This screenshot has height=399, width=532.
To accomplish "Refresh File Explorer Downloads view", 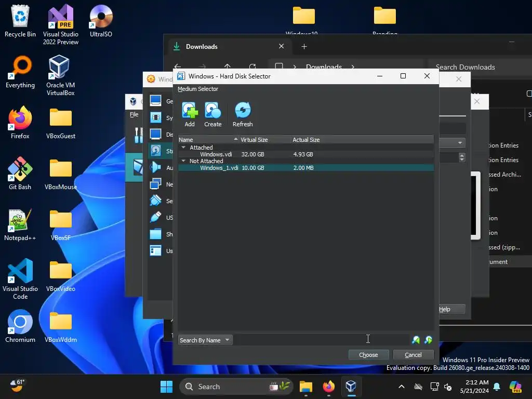I will [252, 66].
